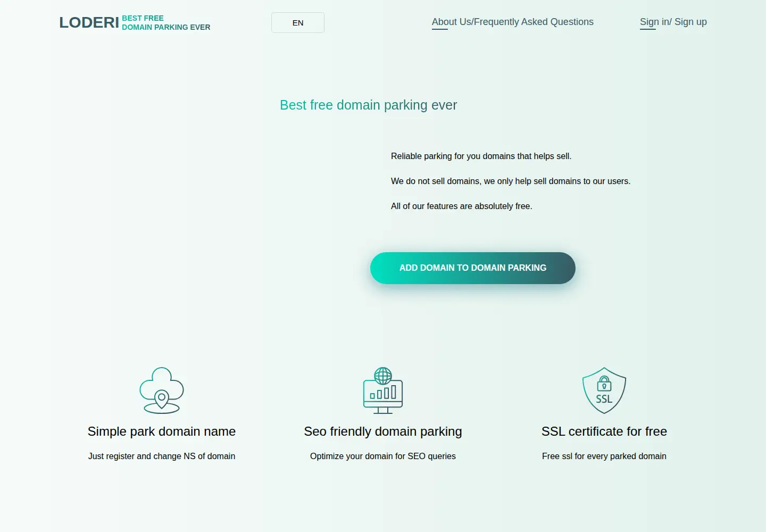The height and width of the screenshot is (532, 766).
Task: Open the EN language selector
Action: point(298,23)
